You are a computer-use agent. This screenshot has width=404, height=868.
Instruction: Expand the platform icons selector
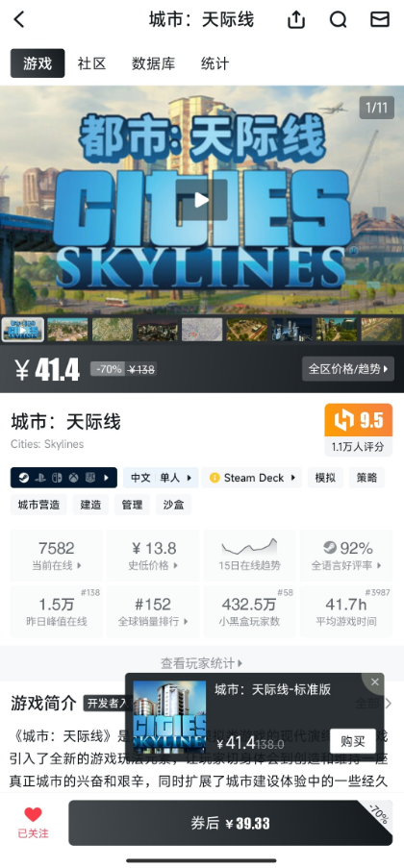[x=63, y=478]
